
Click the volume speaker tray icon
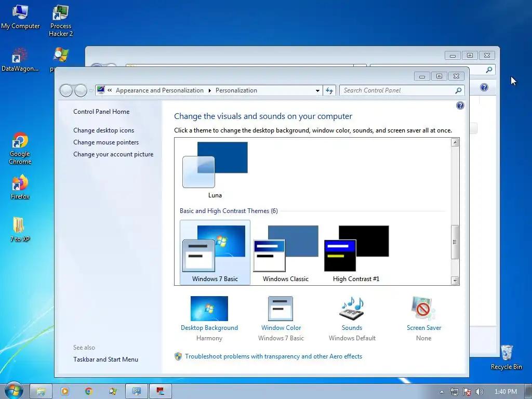click(x=479, y=392)
